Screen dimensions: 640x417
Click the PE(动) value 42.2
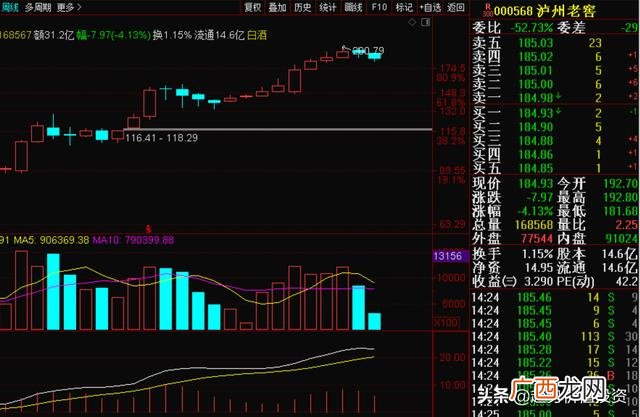point(627,282)
